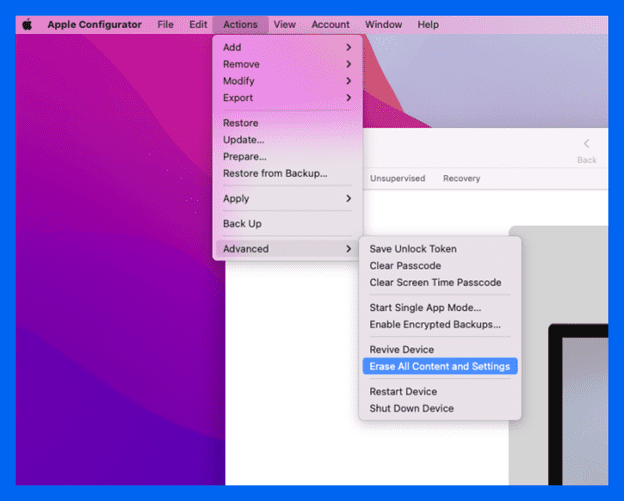Image resolution: width=624 pixels, height=501 pixels.
Task: Select Clear Passcode option
Action: 440,265
